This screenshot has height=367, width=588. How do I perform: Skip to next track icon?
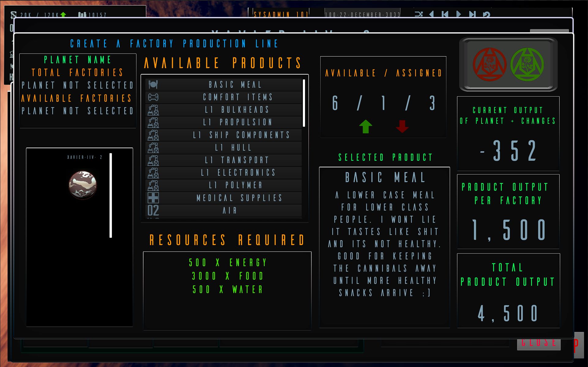point(472,14)
